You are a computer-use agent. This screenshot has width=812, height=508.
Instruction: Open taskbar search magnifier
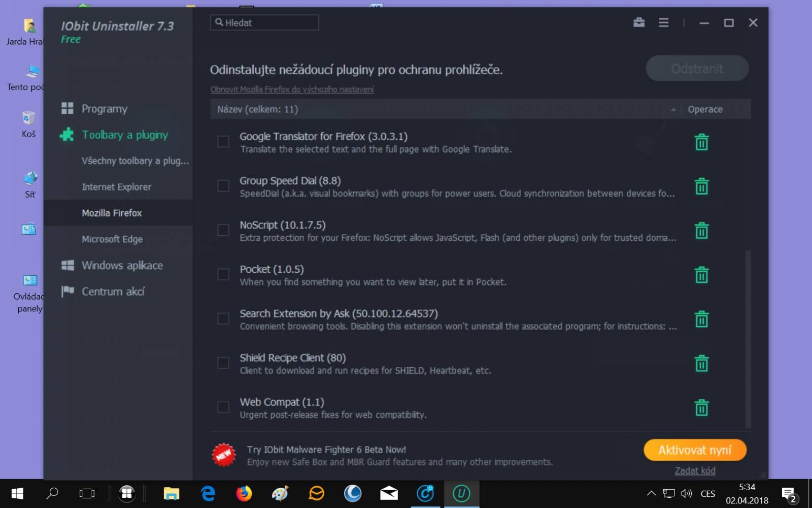coord(52,493)
